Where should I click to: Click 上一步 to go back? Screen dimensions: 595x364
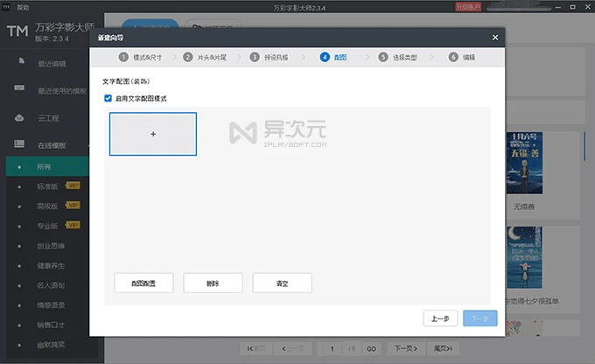point(440,318)
